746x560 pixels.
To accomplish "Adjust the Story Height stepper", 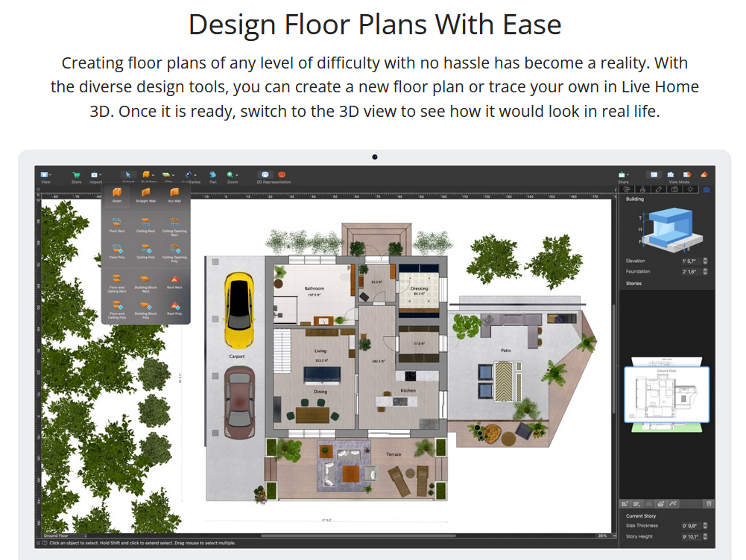I will (x=705, y=537).
